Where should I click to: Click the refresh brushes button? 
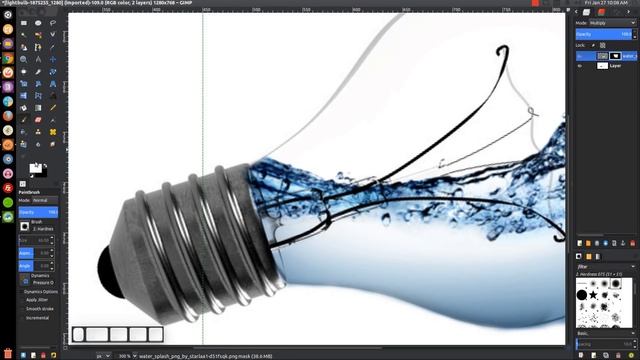point(631,356)
